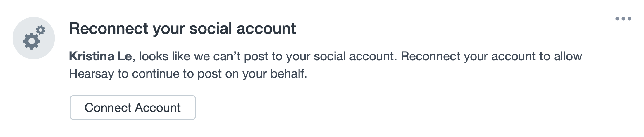Click 'Reconnect your account to allow' sentence
The width and height of the screenshot is (644, 137).
(491, 56)
